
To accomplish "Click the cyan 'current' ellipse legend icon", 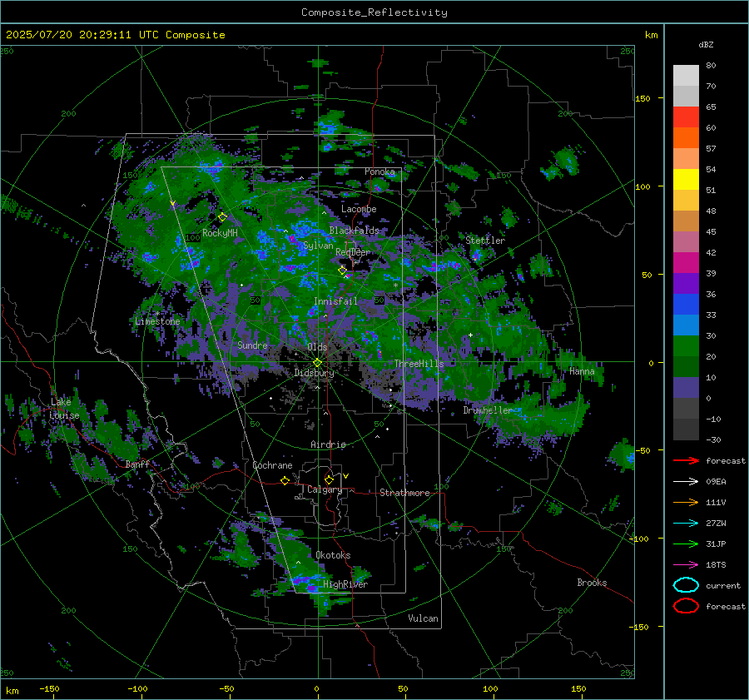I will (x=686, y=585).
